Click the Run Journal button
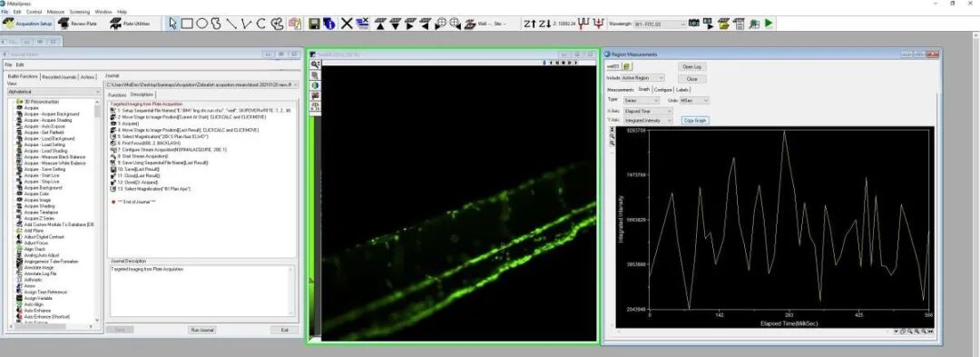 [201, 330]
